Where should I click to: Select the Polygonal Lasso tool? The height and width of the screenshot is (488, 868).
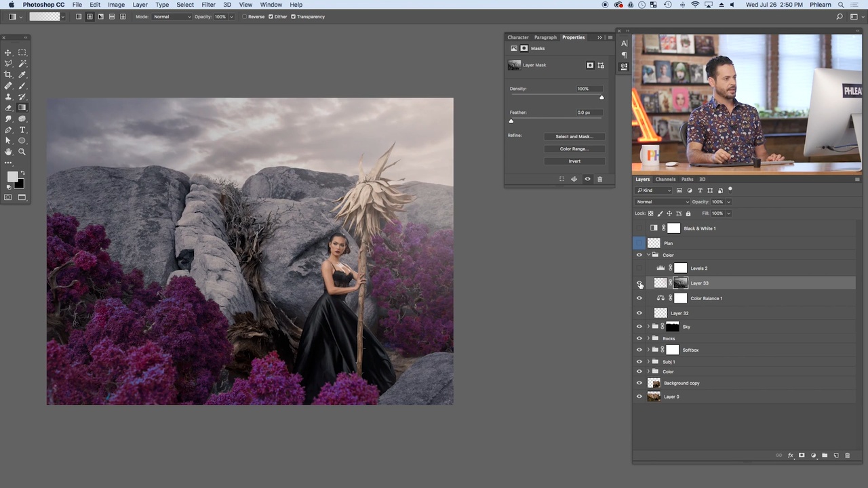click(8, 63)
